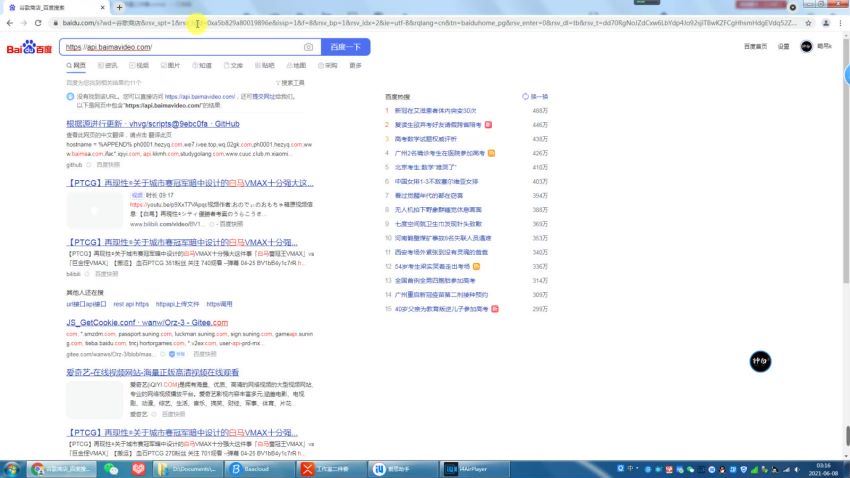Open the 搜索工具 search tools filter
This screenshot has width=850, height=478.
tap(290, 83)
